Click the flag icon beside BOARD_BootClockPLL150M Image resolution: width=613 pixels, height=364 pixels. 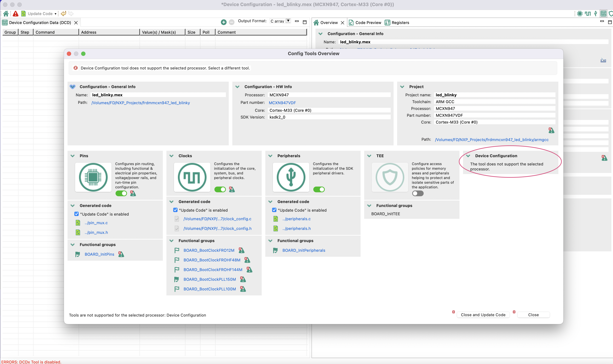pos(176,279)
